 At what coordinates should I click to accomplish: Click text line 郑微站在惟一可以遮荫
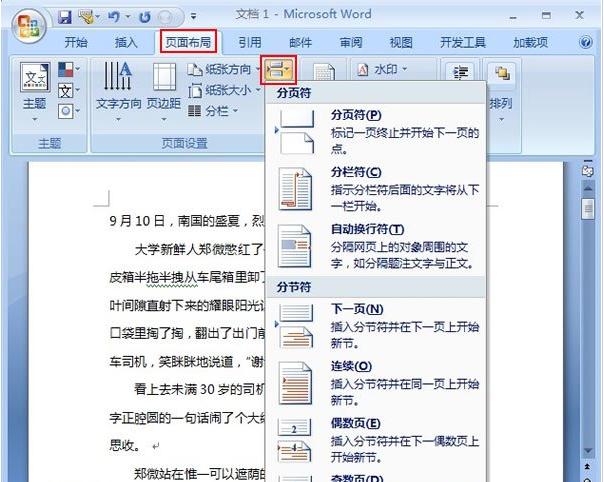(x=200, y=474)
